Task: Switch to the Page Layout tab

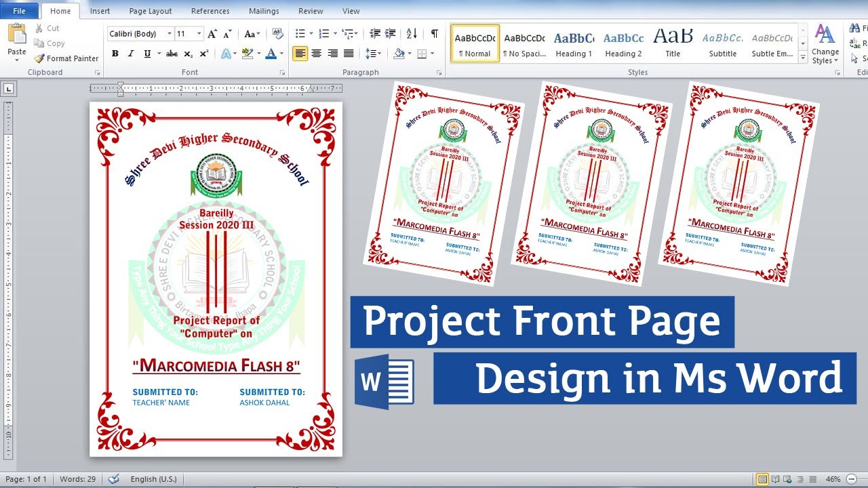Action: coord(151,11)
